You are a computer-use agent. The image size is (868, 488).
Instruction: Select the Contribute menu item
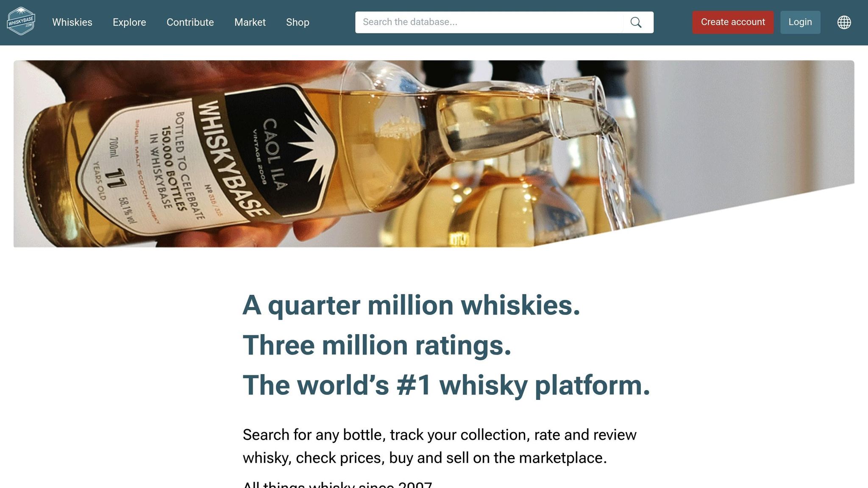coord(190,22)
